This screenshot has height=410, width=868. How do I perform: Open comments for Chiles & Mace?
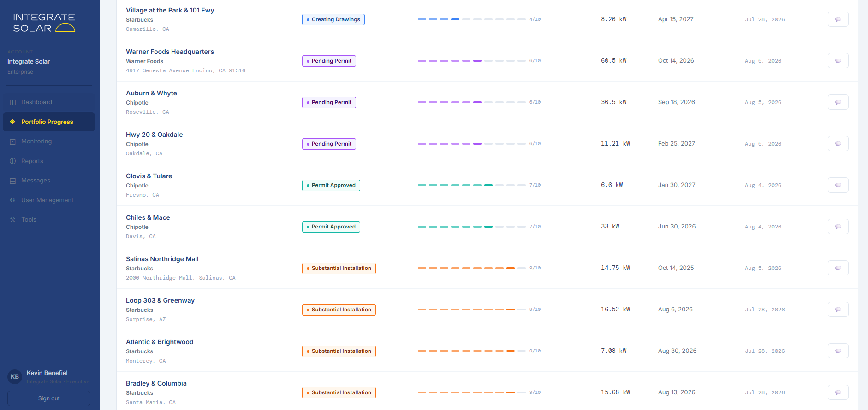click(x=838, y=227)
